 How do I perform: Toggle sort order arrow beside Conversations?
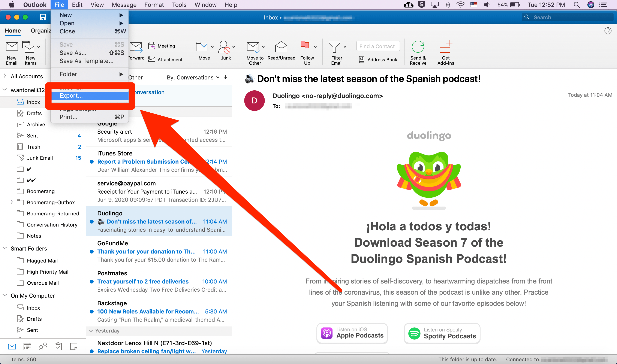pos(225,78)
